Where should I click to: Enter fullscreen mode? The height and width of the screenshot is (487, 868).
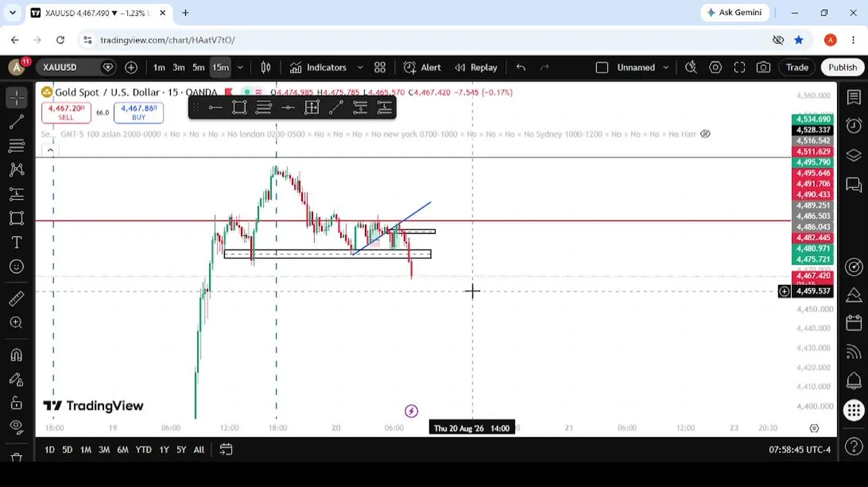pos(740,67)
